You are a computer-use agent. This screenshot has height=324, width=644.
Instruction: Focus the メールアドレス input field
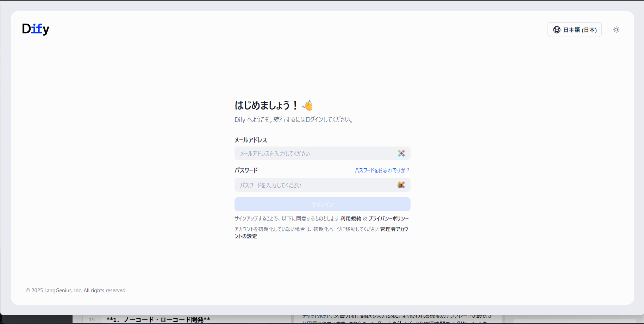tap(322, 154)
